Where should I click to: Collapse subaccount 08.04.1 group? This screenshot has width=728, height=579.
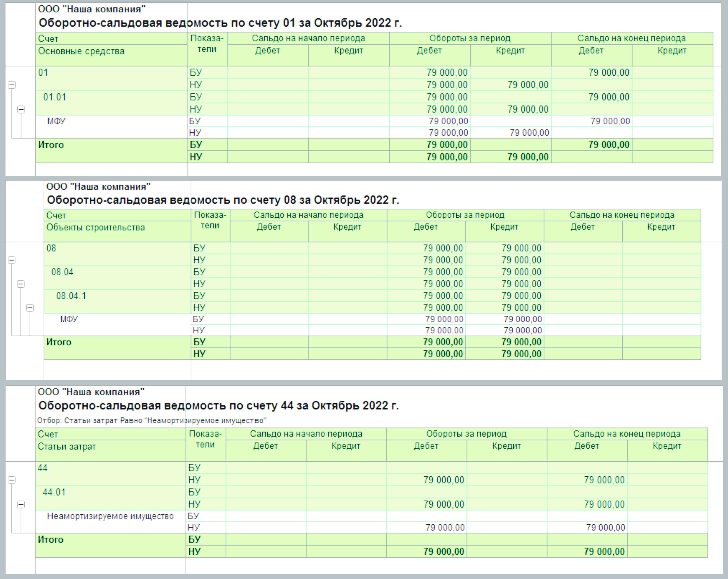30,308
